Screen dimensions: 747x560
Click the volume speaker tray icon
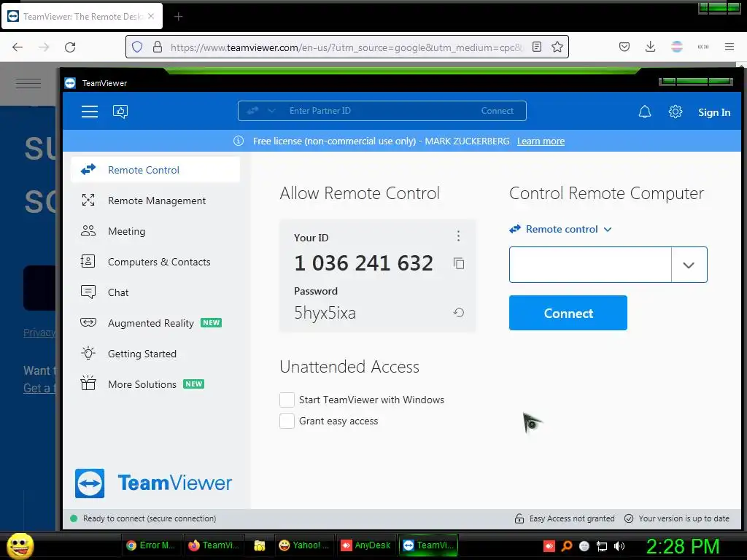(x=619, y=546)
